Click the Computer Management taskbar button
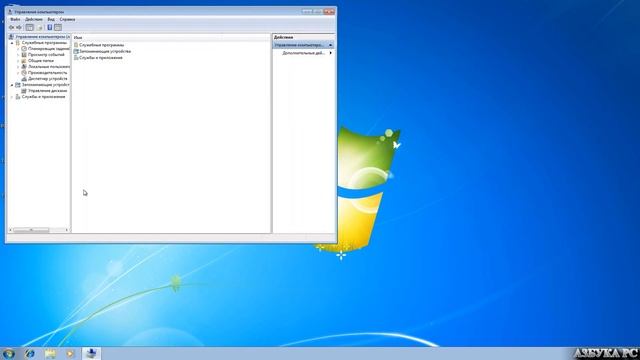 click(92, 353)
